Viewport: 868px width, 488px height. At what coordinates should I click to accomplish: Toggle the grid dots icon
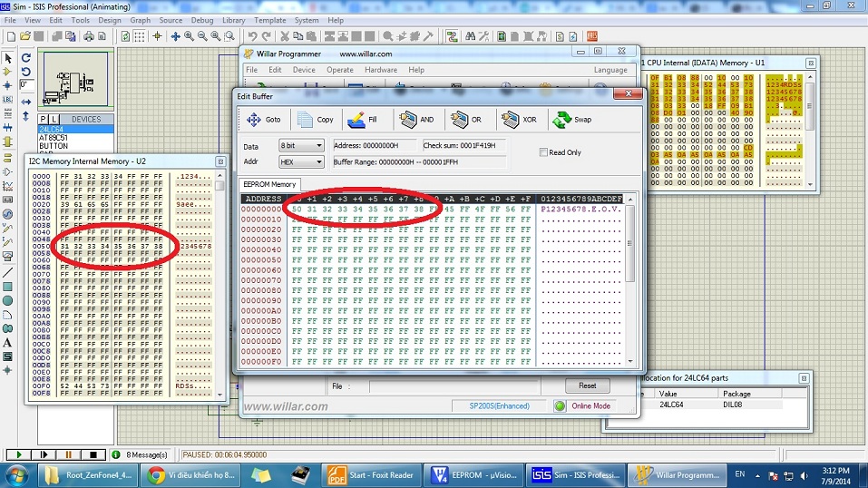click(x=140, y=36)
